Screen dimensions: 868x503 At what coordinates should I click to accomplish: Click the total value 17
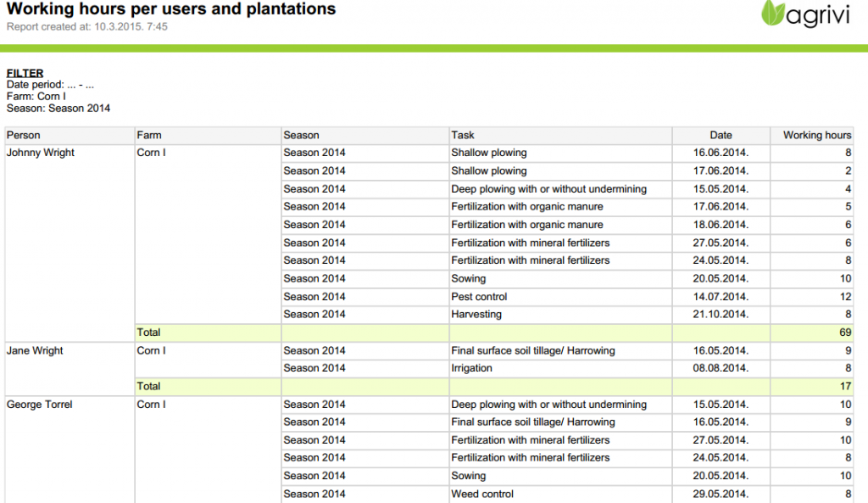click(845, 386)
